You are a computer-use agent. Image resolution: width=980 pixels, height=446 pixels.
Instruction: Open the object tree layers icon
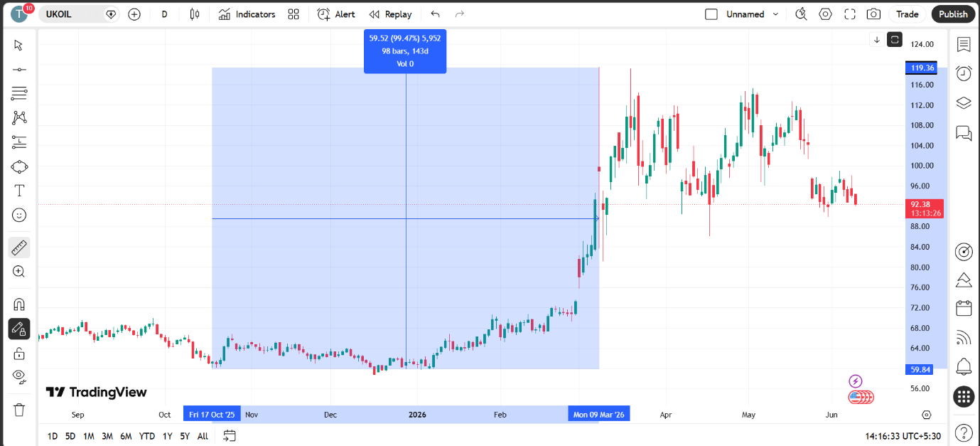964,103
